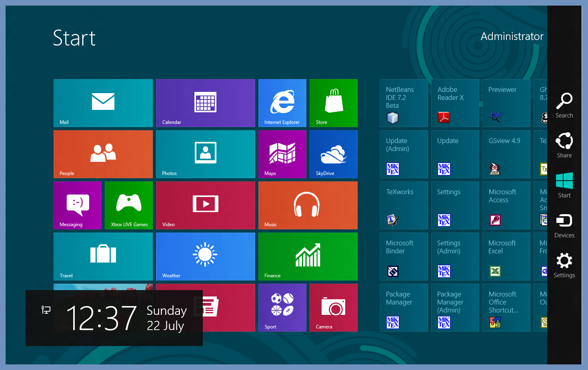Screen dimensions: 588x370
Task: Open the red news tile
Action: (229, 308)
